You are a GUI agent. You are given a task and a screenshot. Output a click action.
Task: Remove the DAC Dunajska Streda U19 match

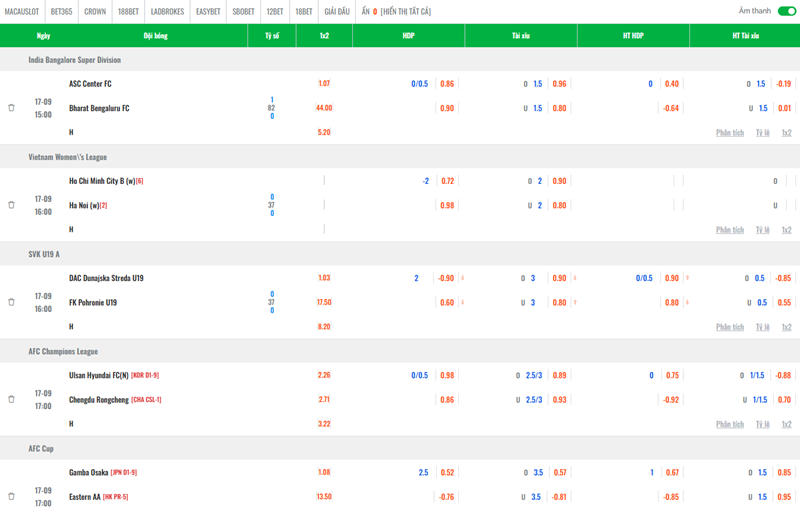click(11, 302)
